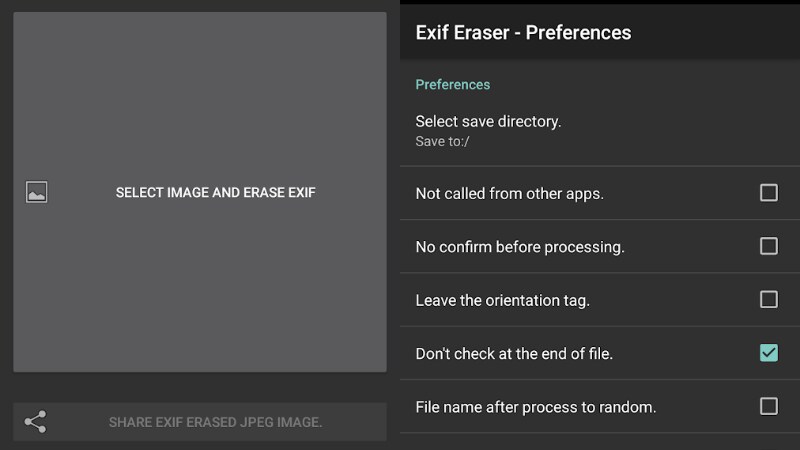The width and height of the screenshot is (800, 450).
Task: Tap 'No confirm before processing.' label
Action: point(519,246)
